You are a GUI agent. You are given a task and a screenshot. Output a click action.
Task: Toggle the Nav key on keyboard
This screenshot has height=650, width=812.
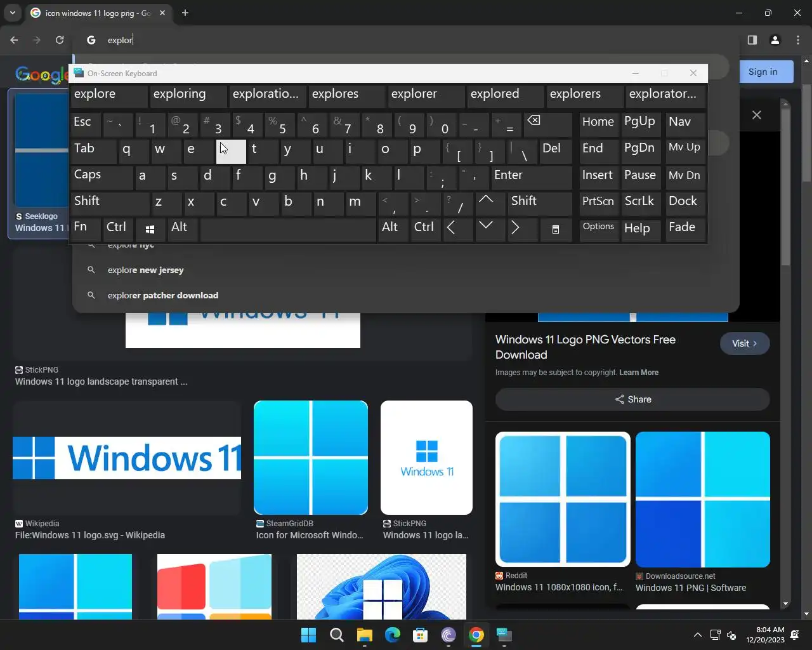pyautogui.click(x=685, y=125)
